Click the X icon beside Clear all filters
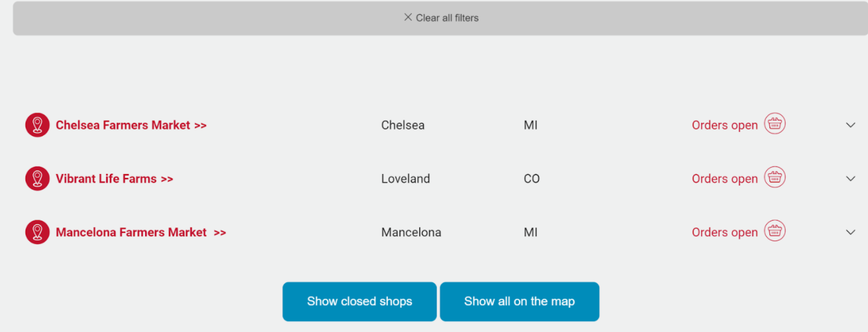 click(408, 17)
